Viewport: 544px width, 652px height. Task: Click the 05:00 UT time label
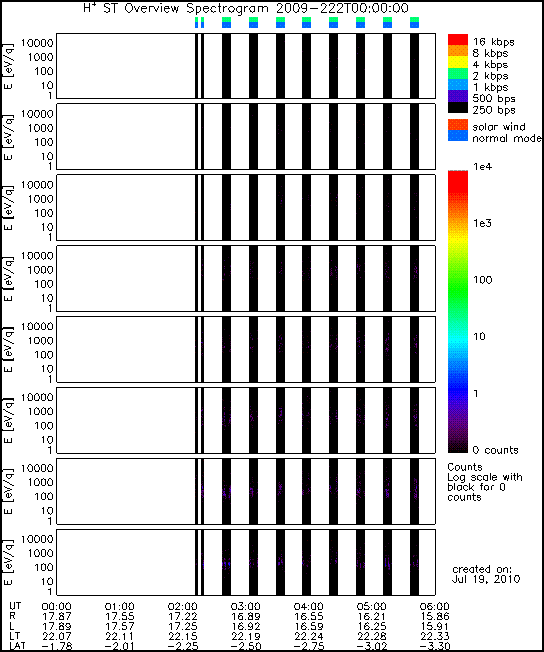click(371, 607)
